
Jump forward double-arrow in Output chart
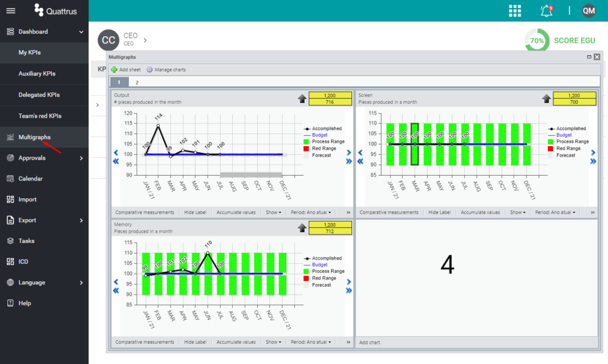349,162
